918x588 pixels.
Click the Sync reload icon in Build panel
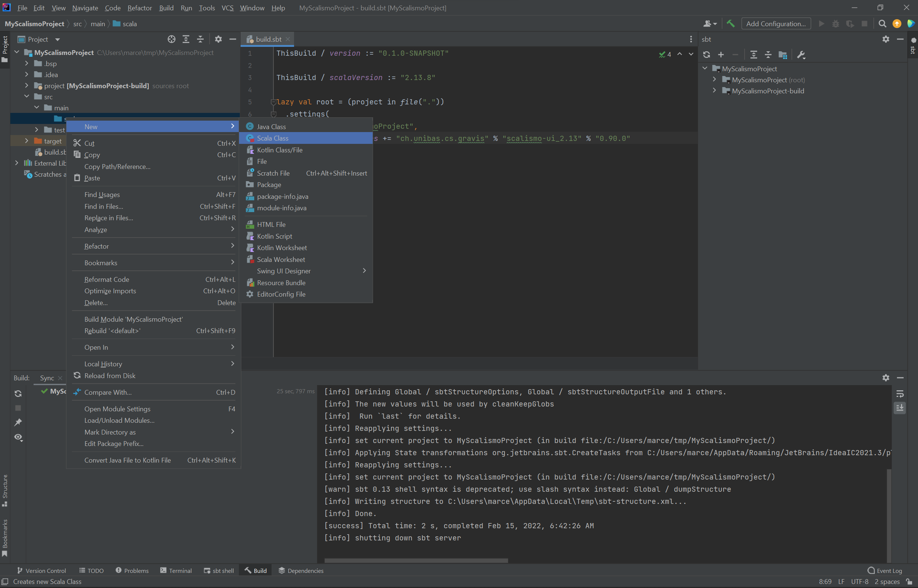[18, 394]
